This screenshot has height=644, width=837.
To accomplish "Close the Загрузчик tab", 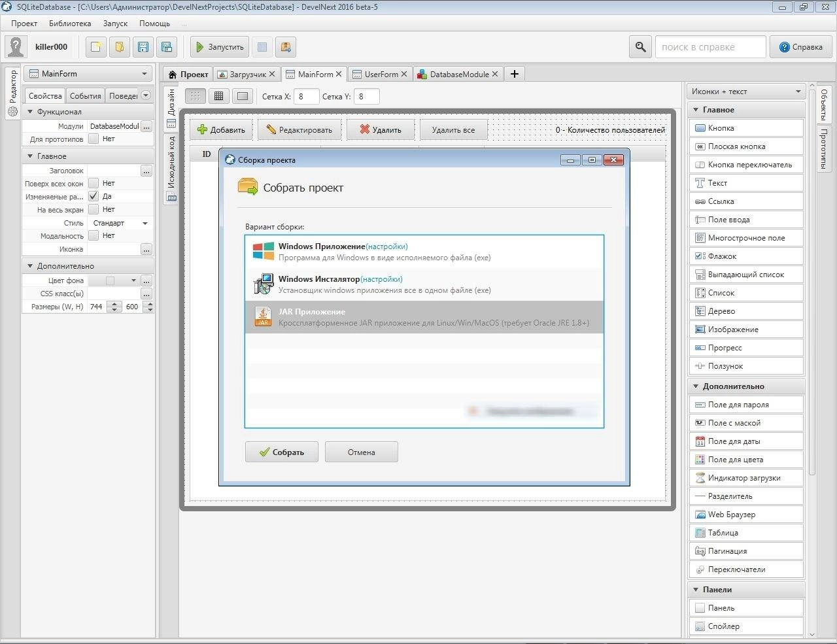I will 272,74.
